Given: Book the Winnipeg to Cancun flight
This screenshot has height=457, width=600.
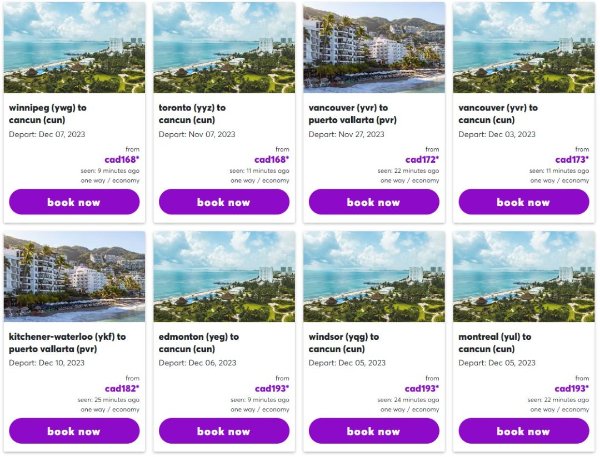Looking at the screenshot, I should (74, 202).
